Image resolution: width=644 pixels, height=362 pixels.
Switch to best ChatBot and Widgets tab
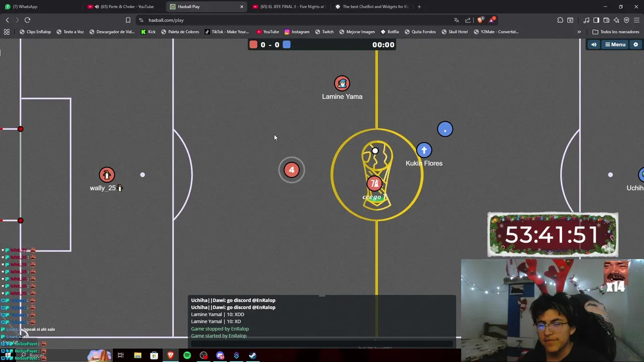(371, 7)
